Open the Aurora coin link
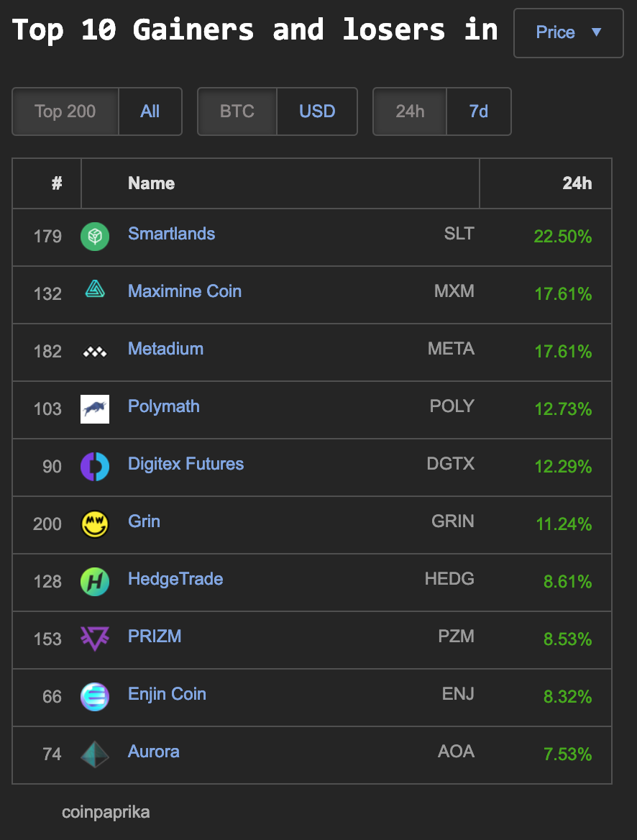Viewport: 637px width, 840px height. point(154,752)
